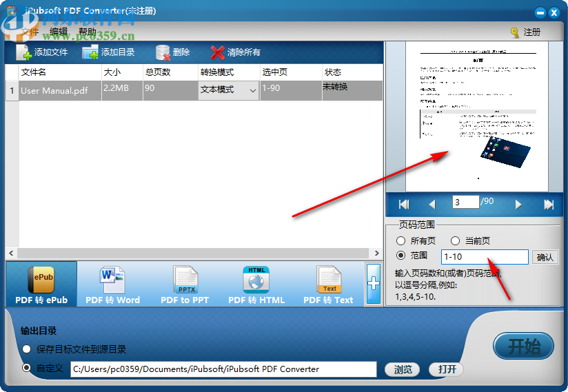Screen dimensions: 568x392
Task: Close the iPubsoft PDF Converter window
Action: [554, 12]
